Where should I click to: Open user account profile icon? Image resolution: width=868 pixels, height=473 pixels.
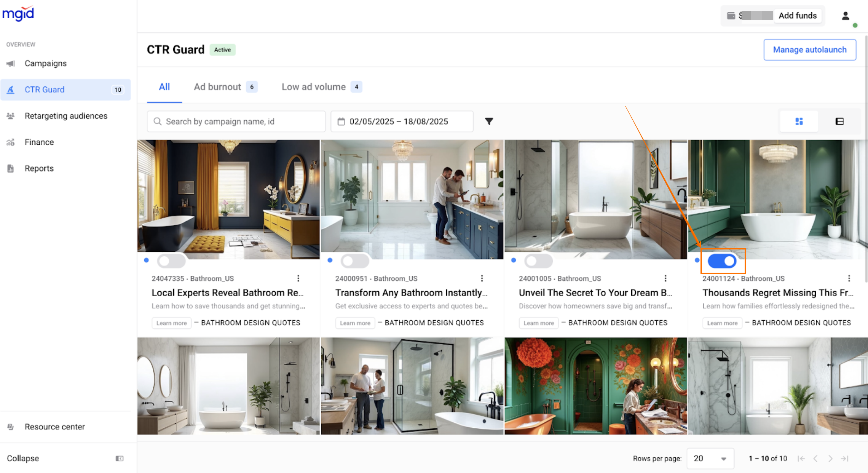point(845,16)
